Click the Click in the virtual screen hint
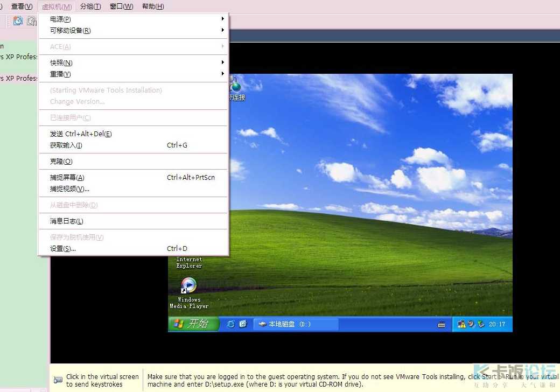 102,380
